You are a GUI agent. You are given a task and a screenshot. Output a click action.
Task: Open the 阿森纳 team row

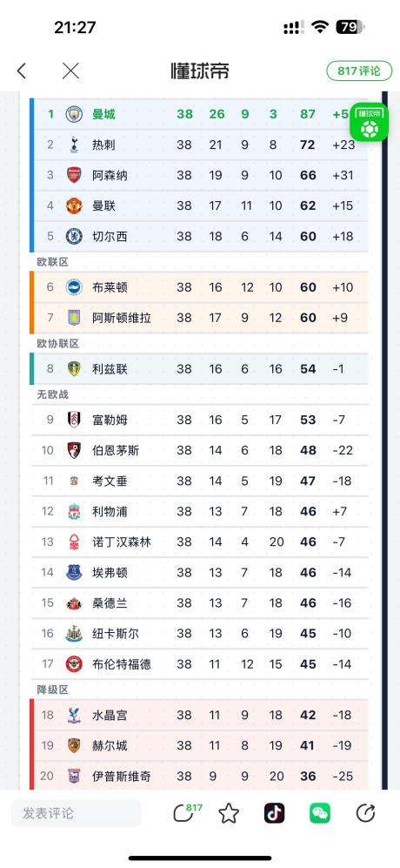point(199,175)
